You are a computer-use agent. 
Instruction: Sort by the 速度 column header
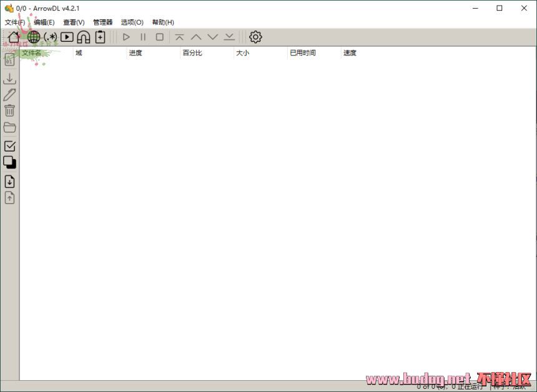coord(368,52)
